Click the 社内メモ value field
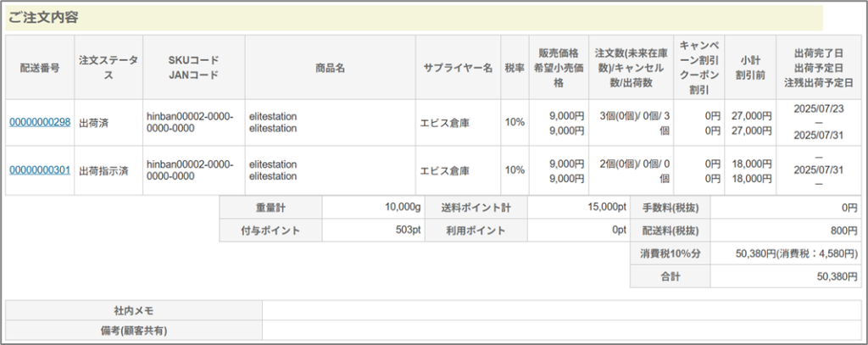Viewport: 868px width, 345px height. pyautogui.click(x=559, y=311)
